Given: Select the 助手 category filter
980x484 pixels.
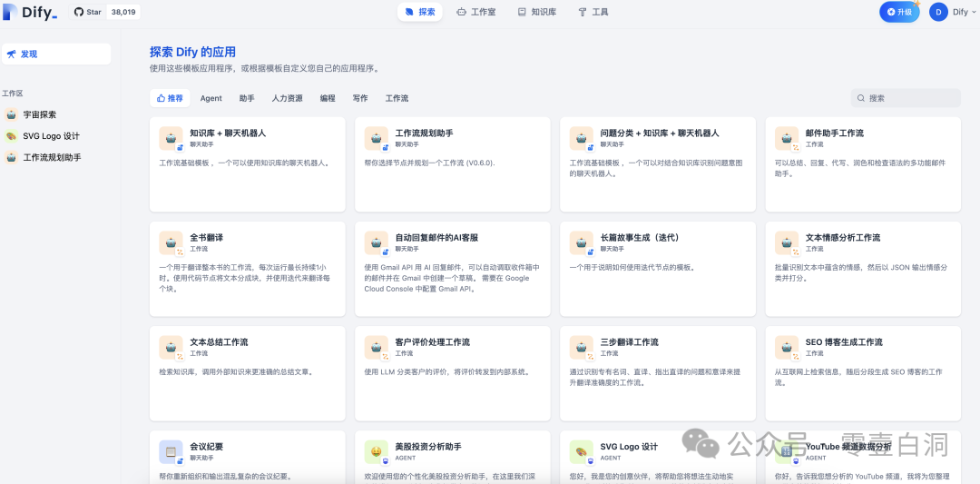Looking at the screenshot, I should [x=246, y=98].
